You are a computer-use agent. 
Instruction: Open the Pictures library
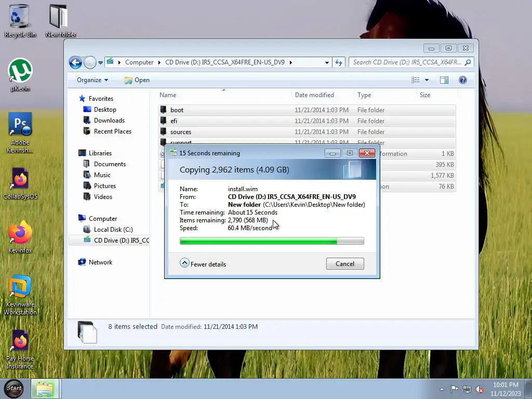pos(100,185)
